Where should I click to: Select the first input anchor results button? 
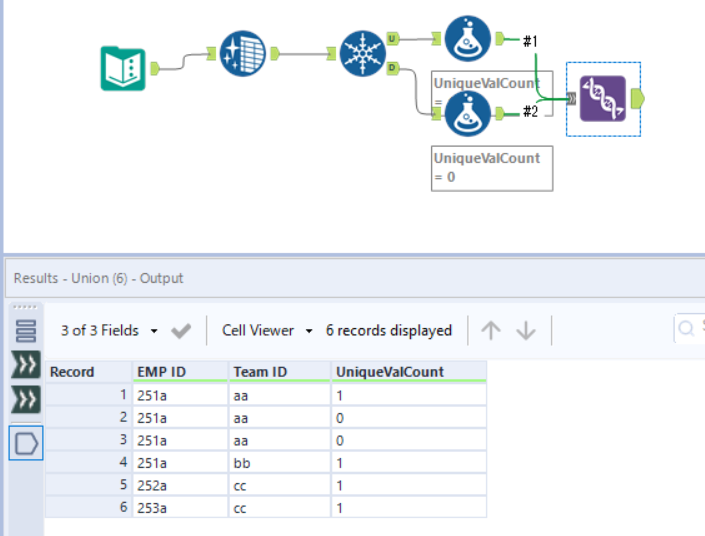[x=26, y=366]
